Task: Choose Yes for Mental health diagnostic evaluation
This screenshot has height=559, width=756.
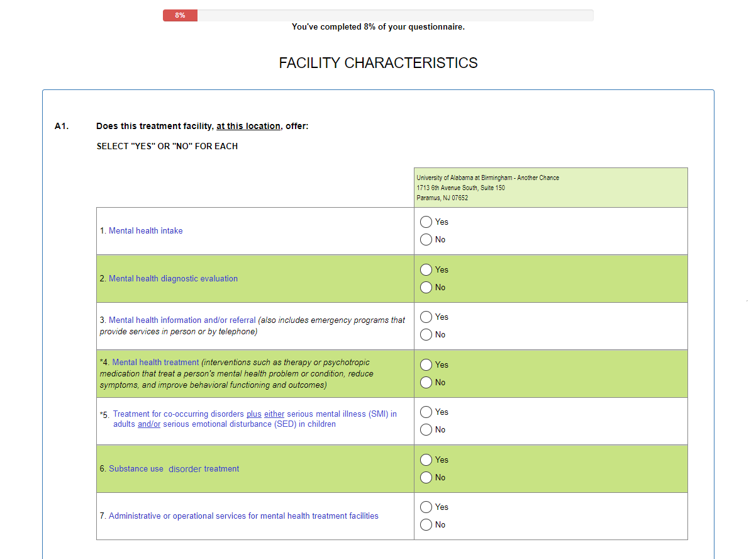Action: (426, 269)
